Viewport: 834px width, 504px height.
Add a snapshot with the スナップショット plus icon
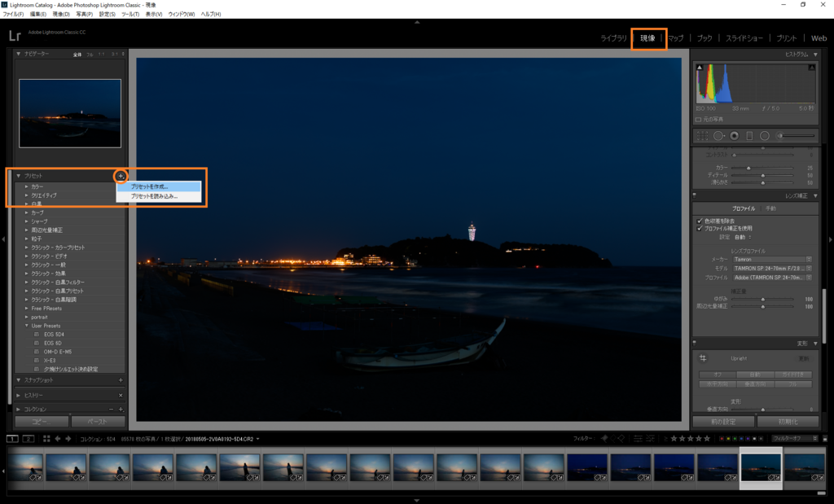[x=121, y=380]
